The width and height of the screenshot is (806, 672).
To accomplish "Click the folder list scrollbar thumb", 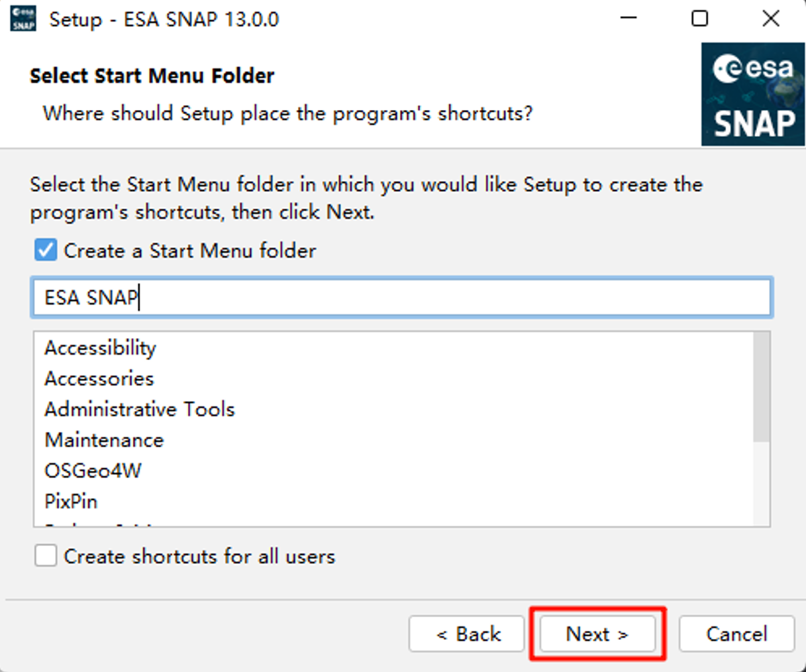I will (762, 387).
